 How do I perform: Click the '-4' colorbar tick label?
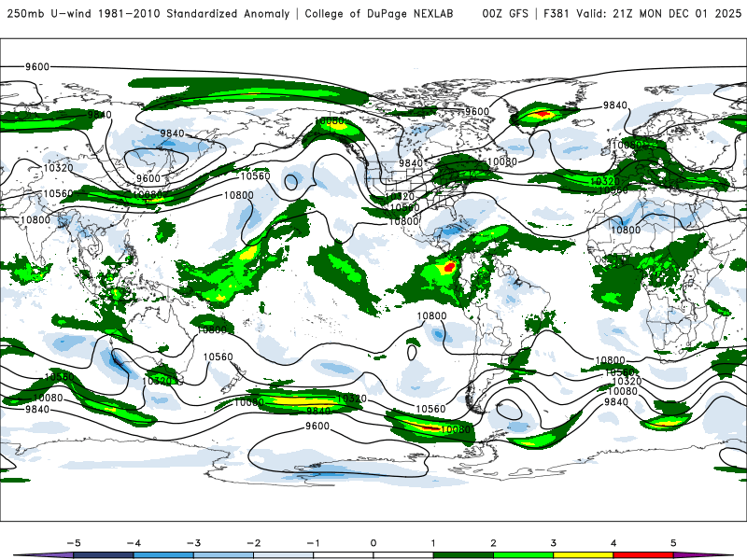coord(134,543)
